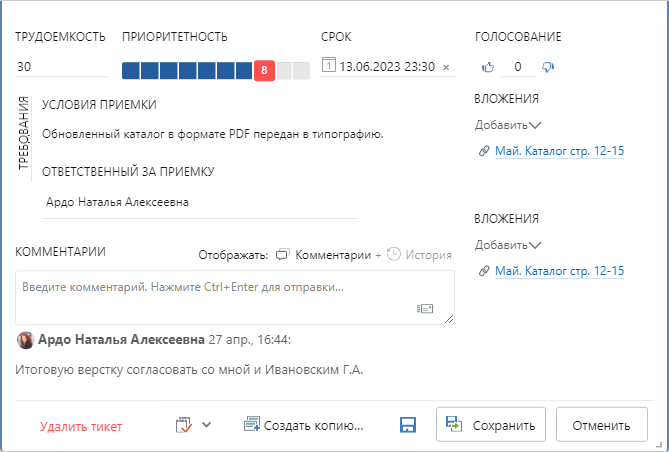The width and height of the screenshot is (669, 452).
Task: Expand the second Добавить attachments dropdown
Action: [x=508, y=244]
